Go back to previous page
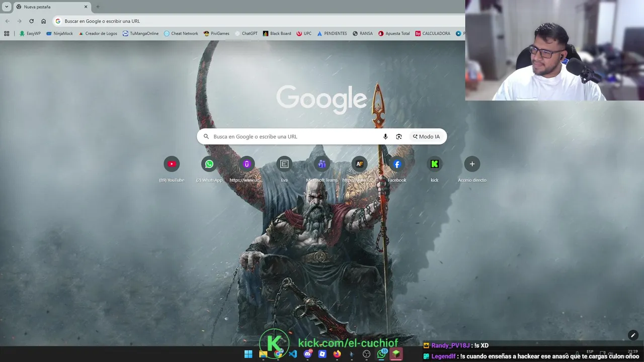The height and width of the screenshot is (362, 644). pyautogui.click(x=7, y=21)
